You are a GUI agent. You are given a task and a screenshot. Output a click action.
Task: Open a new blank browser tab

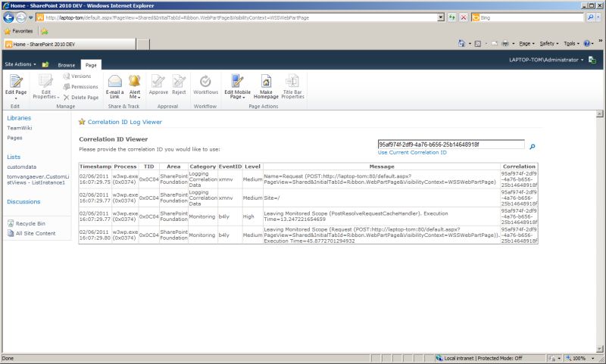[143, 44]
